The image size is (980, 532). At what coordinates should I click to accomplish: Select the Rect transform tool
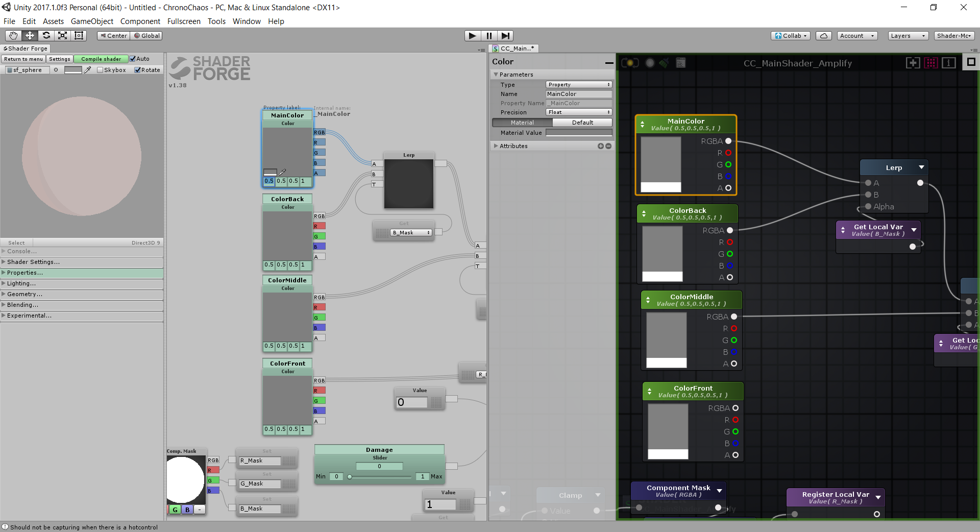click(x=79, y=35)
